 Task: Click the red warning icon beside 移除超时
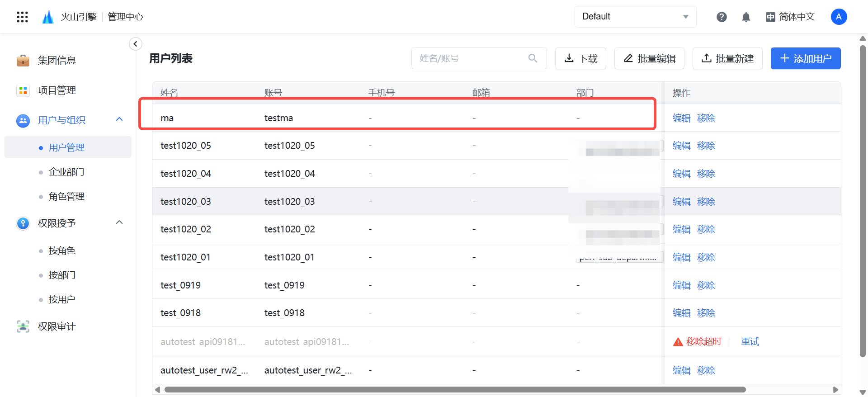[678, 342]
